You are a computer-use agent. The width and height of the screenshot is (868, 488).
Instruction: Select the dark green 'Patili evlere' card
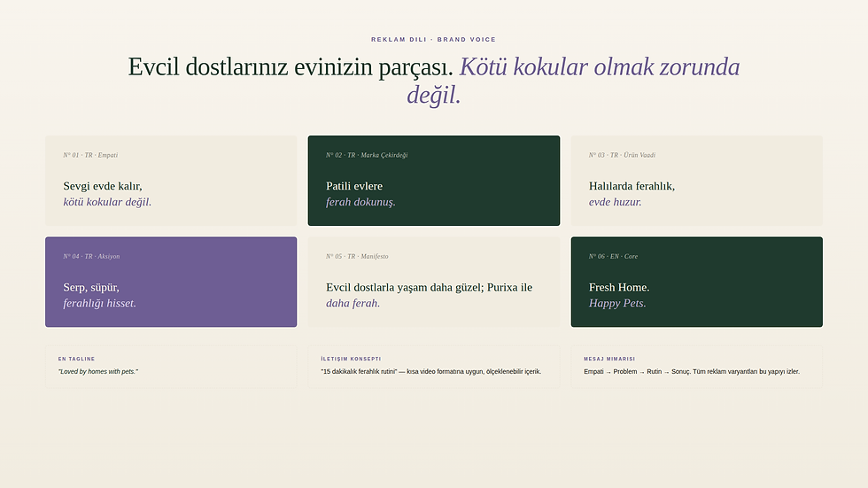point(434,181)
